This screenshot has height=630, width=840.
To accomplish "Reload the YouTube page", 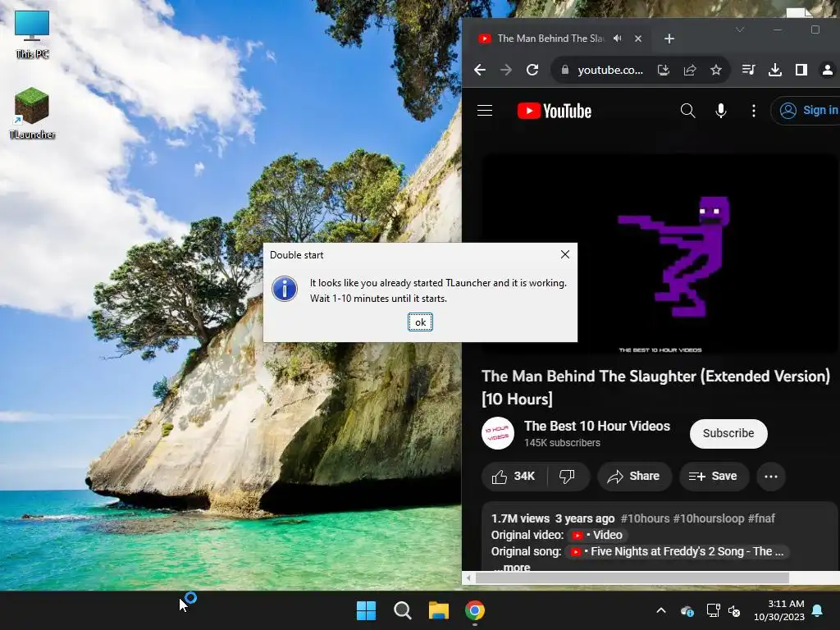I will pos(532,70).
